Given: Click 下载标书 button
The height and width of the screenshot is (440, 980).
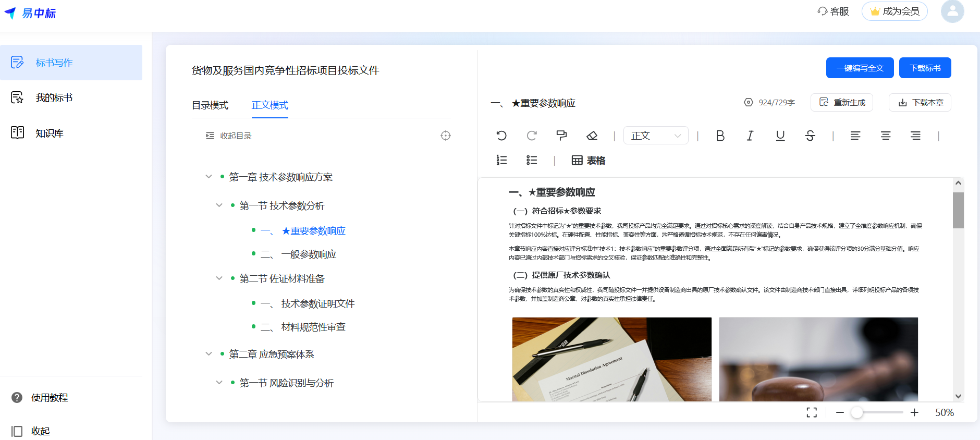Looking at the screenshot, I should click(925, 68).
